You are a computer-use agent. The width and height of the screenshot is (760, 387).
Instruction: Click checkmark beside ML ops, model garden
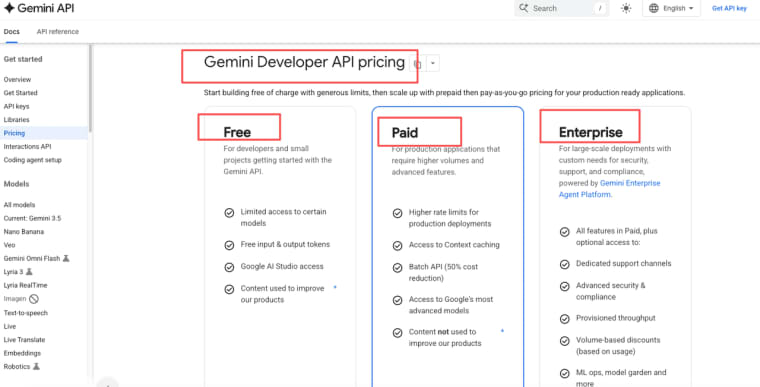565,373
